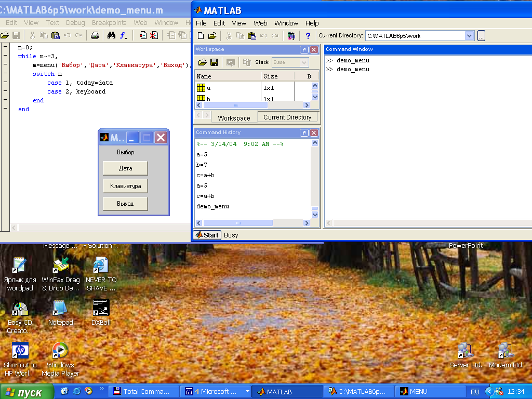Image resolution: width=532 pixels, height=399 pixels.
Task: Click Set breakpoint icon in editor toolbar
Action: coord(143,35)
